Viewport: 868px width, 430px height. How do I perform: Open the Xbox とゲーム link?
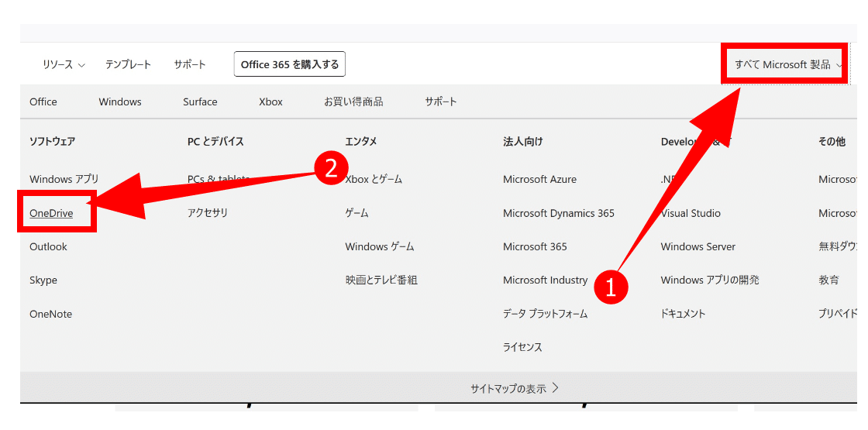click(x=374, y=179)
